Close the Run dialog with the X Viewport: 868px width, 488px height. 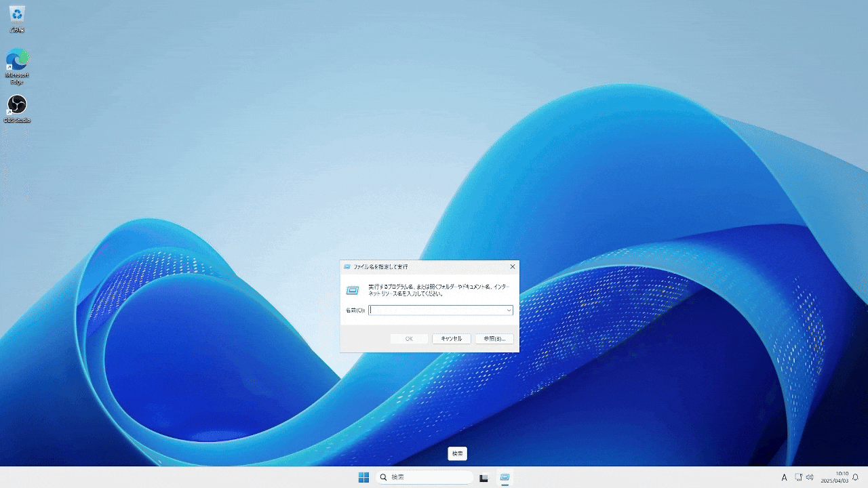pyautogui.click(x=512, y=266)
